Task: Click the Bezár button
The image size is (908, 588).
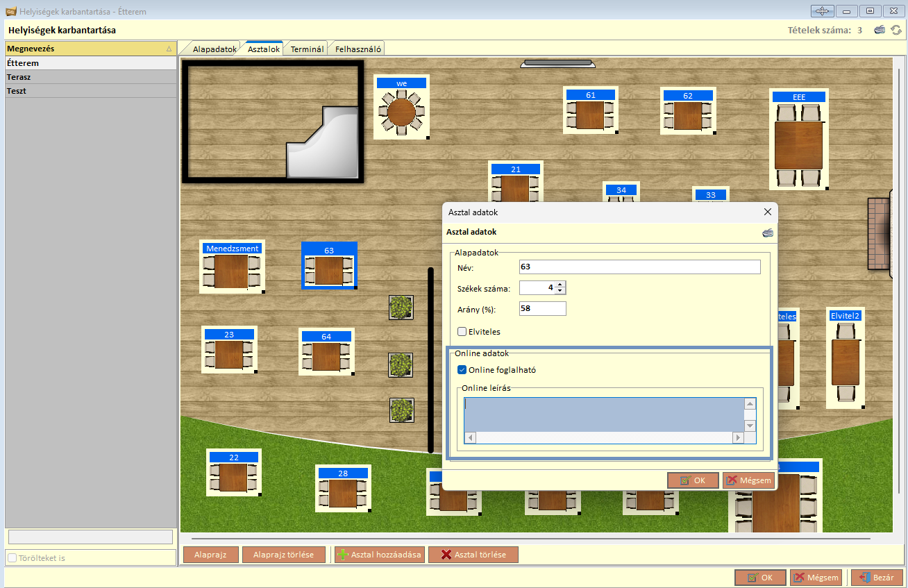Action: (877, 578)
